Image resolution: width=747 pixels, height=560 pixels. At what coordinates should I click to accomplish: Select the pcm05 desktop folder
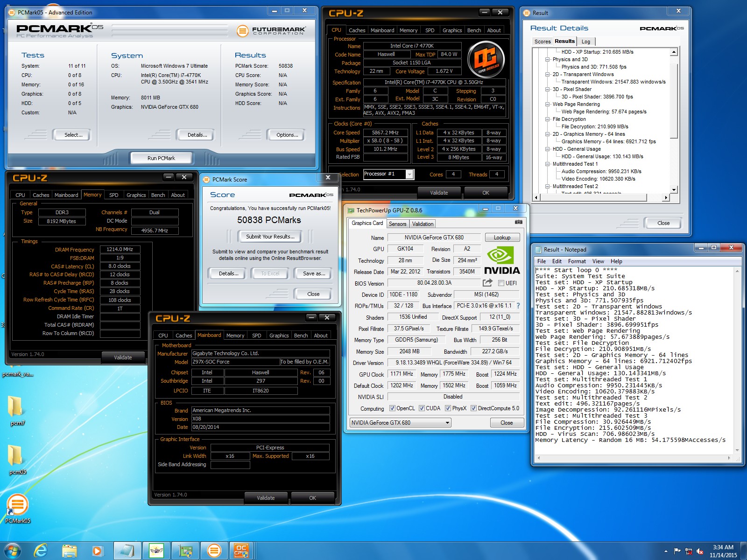[x=17, y=459]
